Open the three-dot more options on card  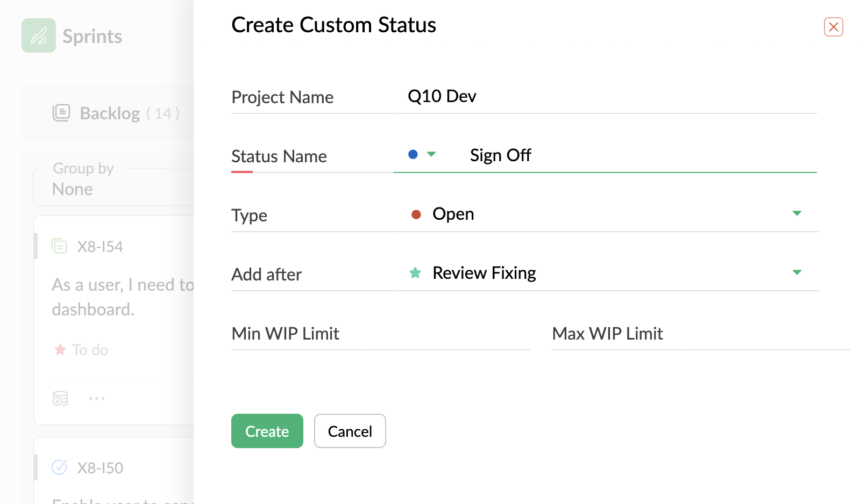coord(97,398)
